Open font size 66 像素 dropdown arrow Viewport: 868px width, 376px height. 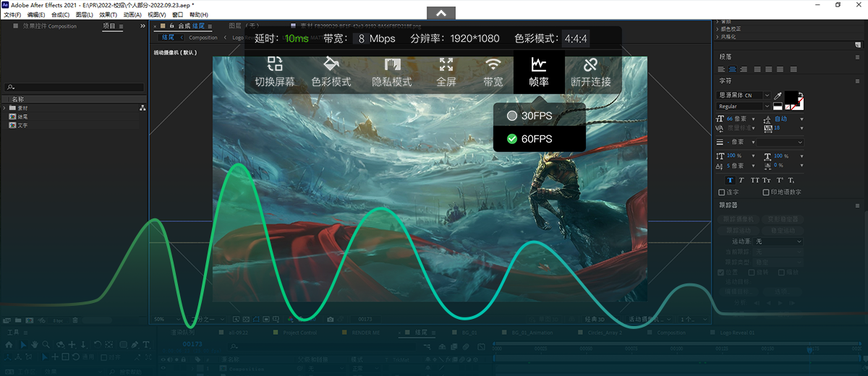pyautogui.click(x=753, y=119)
